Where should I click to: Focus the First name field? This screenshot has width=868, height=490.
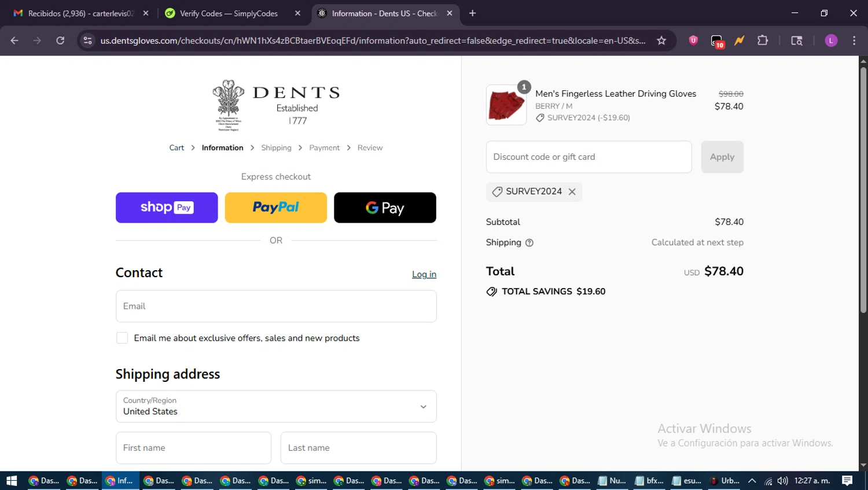coord(193,448)
